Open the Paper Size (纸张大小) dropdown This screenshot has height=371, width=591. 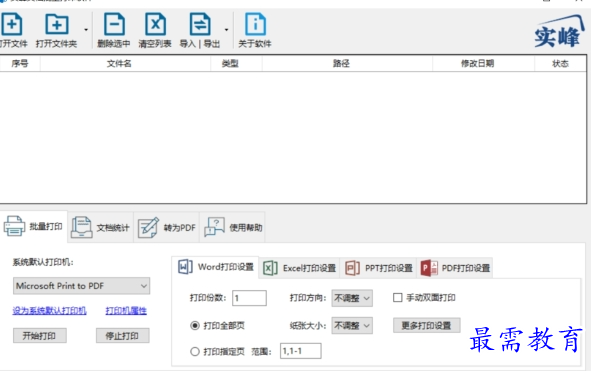[x=352, y=326]
